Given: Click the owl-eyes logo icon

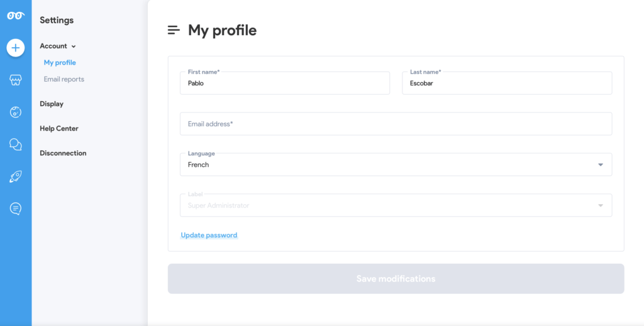Looking at the screenshot, I should tap(16, 16).
